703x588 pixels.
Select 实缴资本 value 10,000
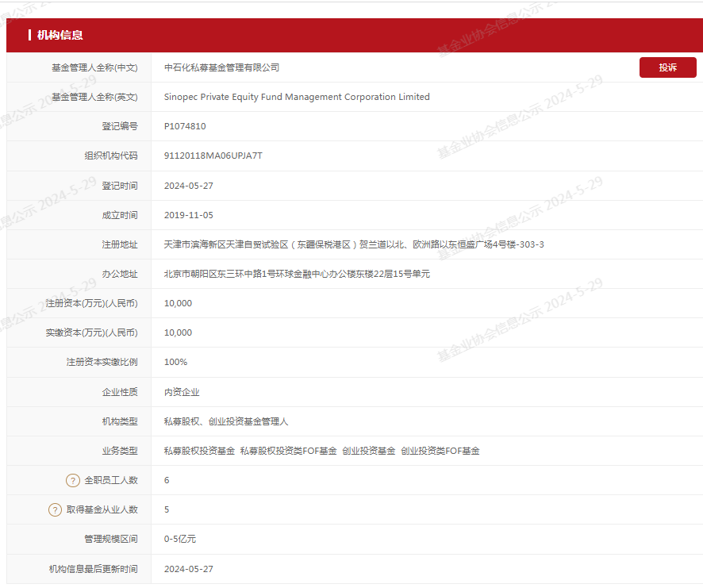click(x=178, y=332)
